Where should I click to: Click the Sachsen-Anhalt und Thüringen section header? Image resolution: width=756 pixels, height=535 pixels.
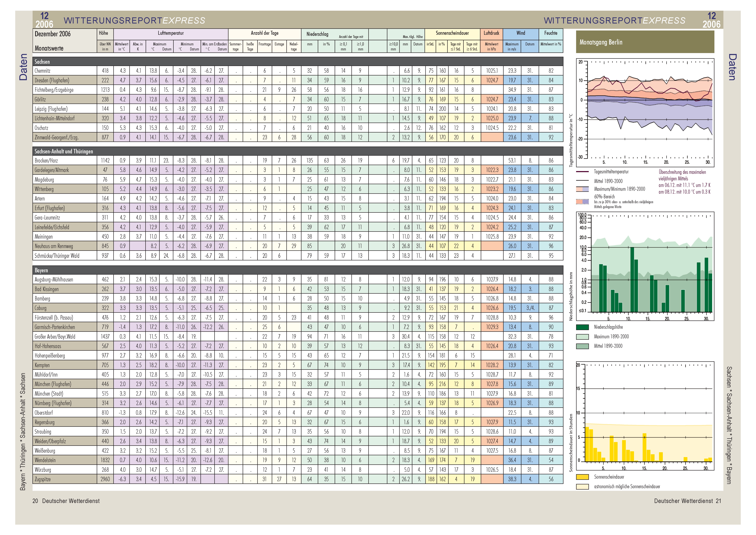(298, 151)
